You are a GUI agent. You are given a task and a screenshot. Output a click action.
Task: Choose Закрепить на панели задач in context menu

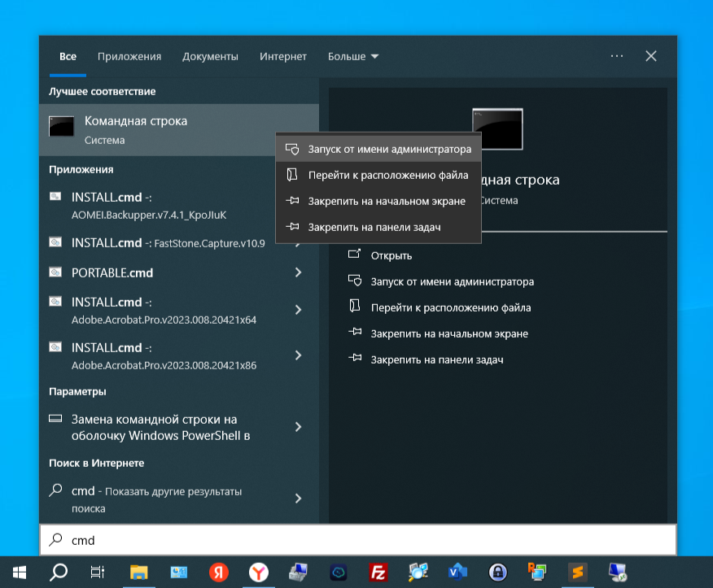[378, 227]
